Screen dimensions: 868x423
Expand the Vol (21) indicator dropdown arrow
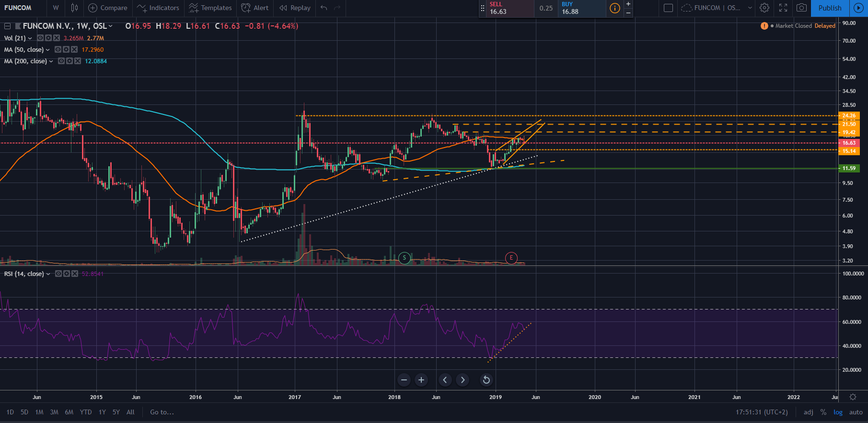30,38
